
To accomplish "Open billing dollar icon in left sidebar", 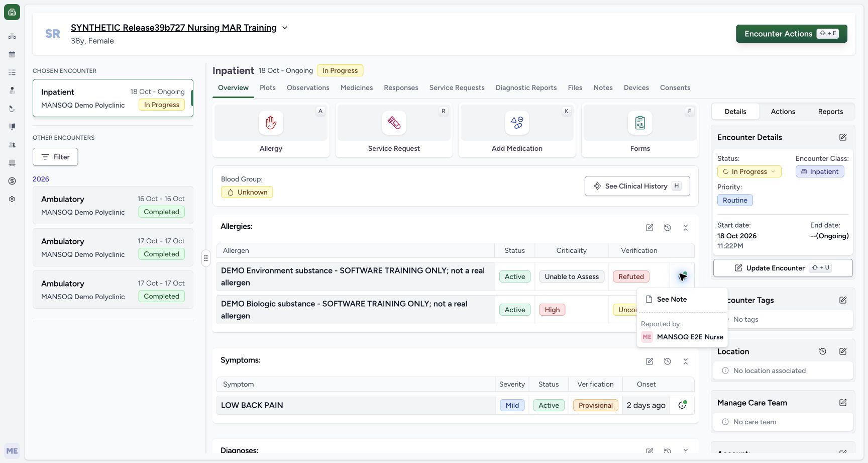I will [x=12, y=181].
